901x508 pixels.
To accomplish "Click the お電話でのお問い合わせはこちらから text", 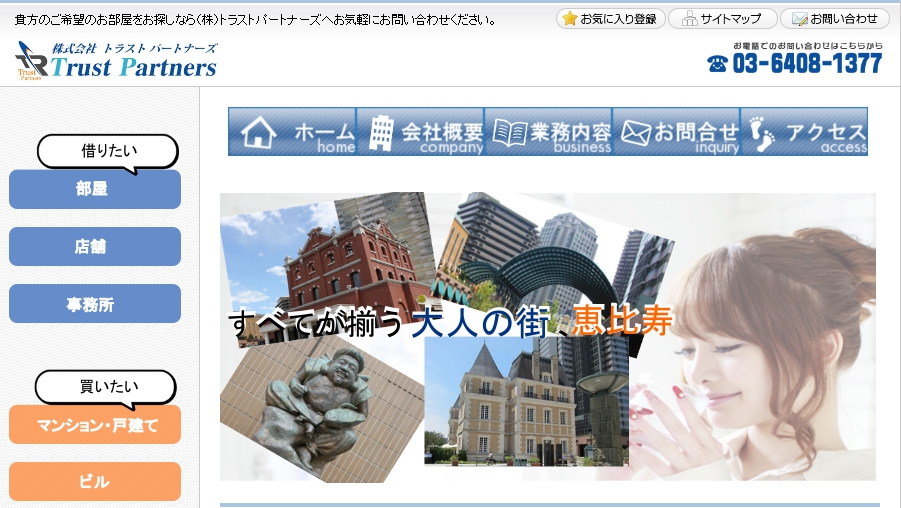I will tap(807, 45).
